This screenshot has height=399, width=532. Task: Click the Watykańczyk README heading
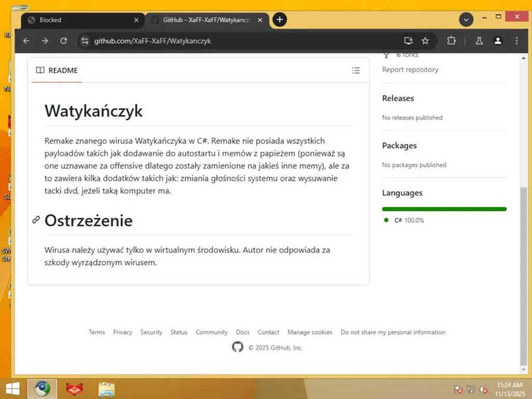point(94,111)
